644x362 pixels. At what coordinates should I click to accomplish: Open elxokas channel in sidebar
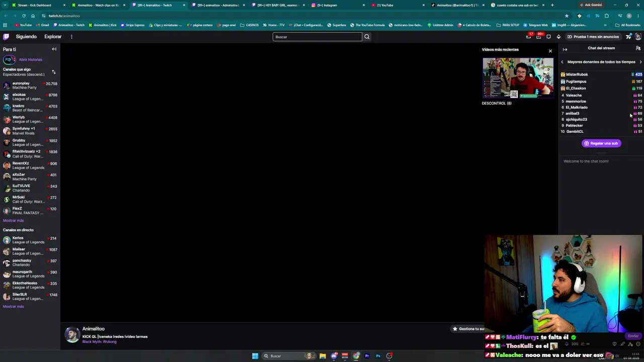(x=30, y=97)
